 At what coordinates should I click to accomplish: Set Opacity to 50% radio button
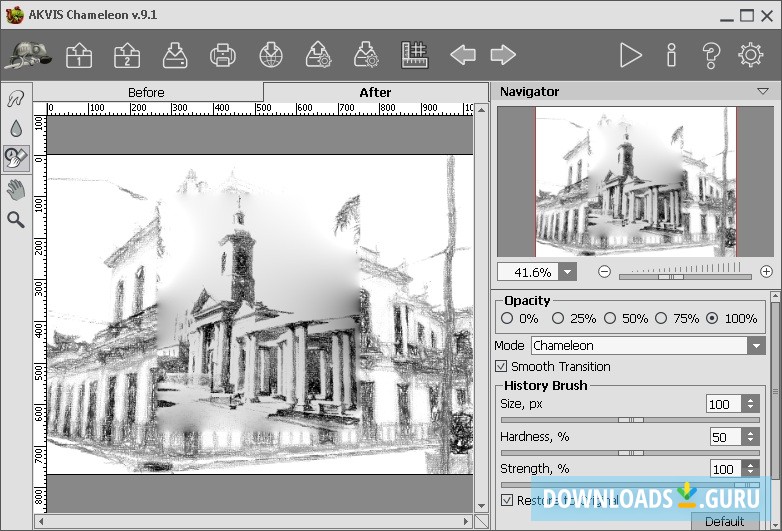(610, 318)
